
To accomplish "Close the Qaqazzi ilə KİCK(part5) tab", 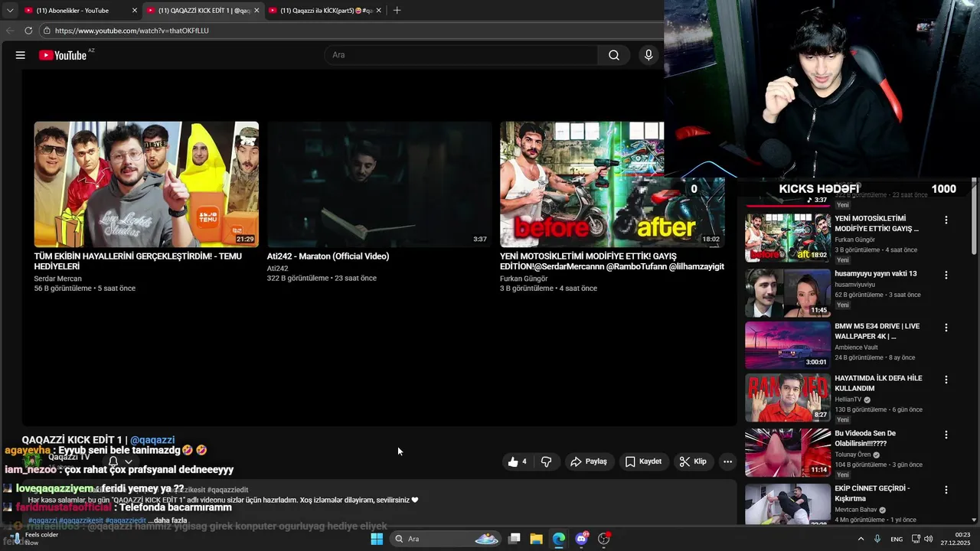I will pos(378,11).
